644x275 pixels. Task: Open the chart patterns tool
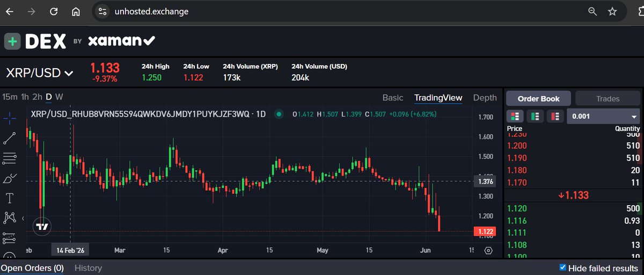coord(9,218)
